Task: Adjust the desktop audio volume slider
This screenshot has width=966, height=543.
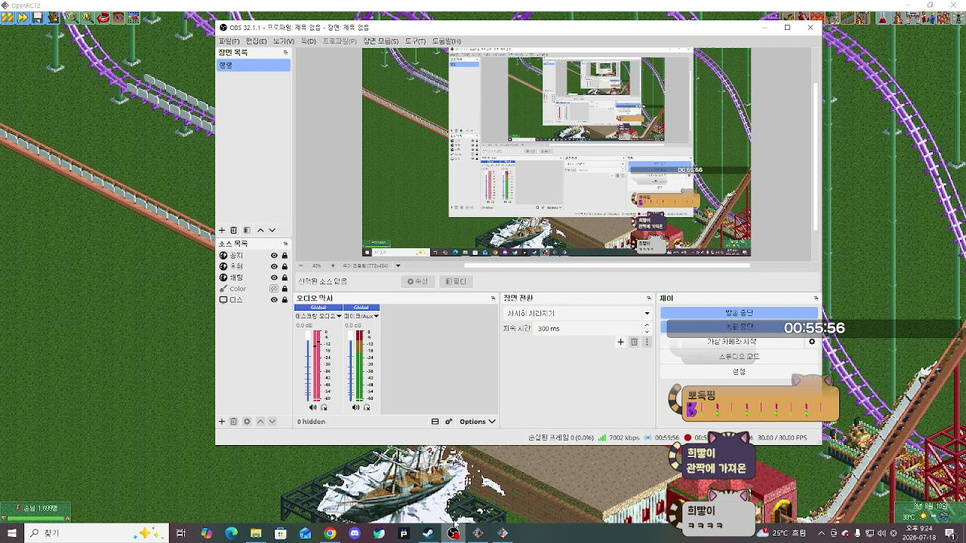Action: (x=307, y=366)
